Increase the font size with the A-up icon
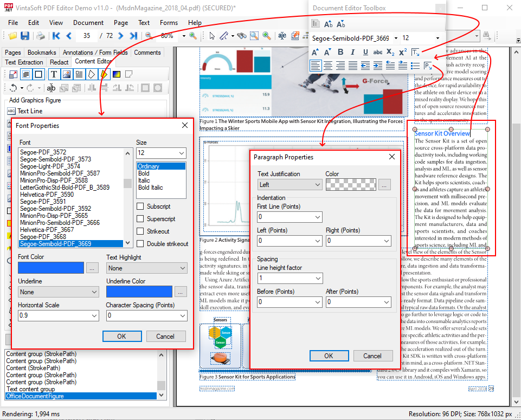 [x=315, y=52]
